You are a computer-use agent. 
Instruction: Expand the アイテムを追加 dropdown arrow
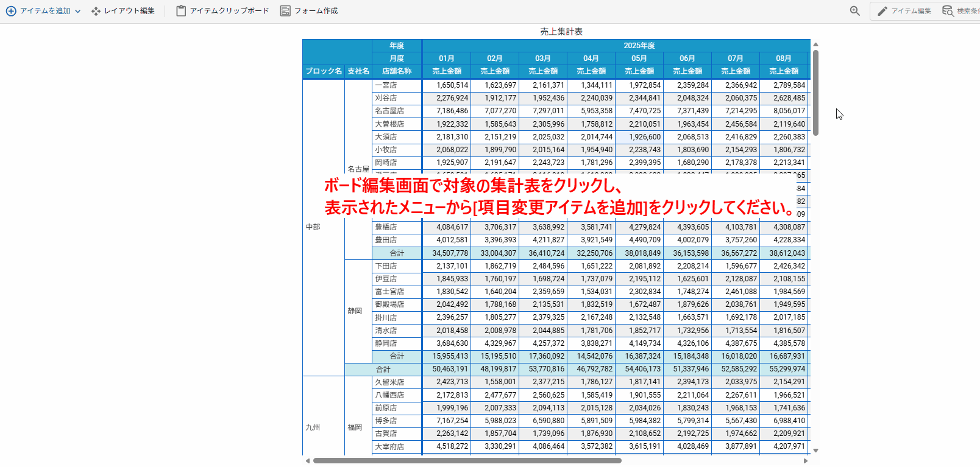[78, 12]
